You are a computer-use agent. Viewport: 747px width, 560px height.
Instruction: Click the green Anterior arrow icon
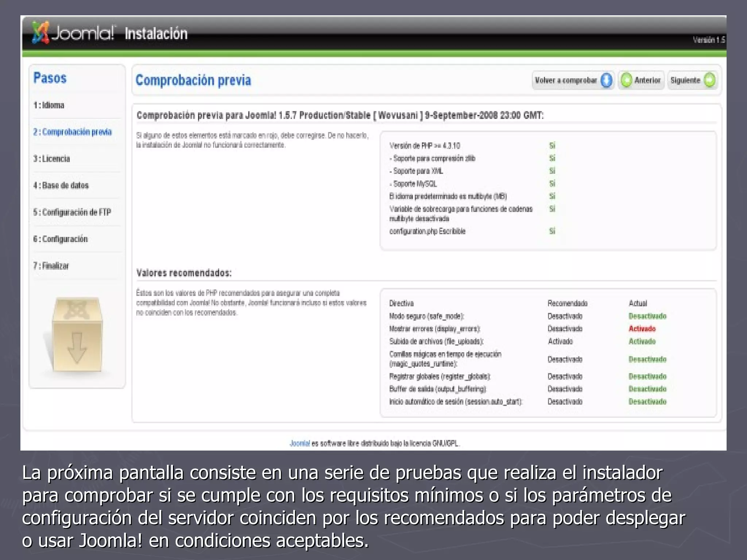[x=626, y=80]
